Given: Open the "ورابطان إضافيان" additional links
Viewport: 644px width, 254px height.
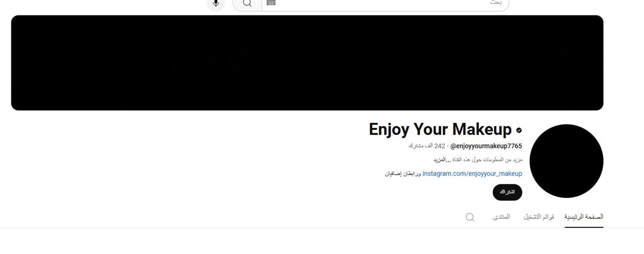Looking at the screenshot, I should click(x=403, y=174).
